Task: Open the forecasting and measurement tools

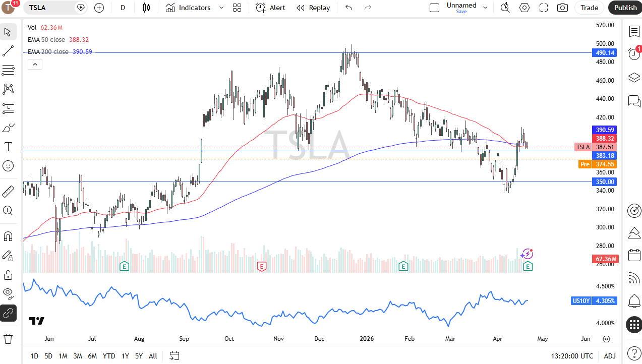Action: 8,108
